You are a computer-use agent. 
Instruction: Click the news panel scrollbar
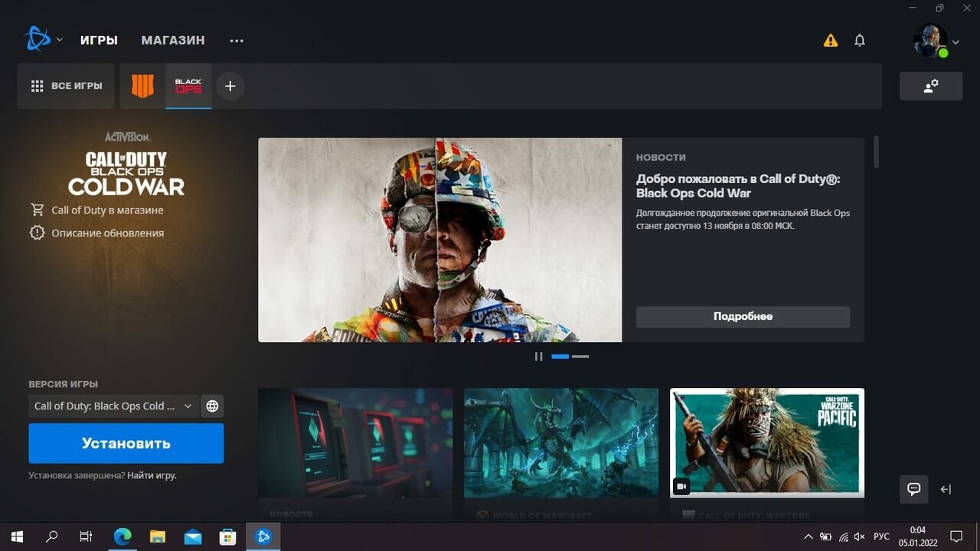coord(877,152)
